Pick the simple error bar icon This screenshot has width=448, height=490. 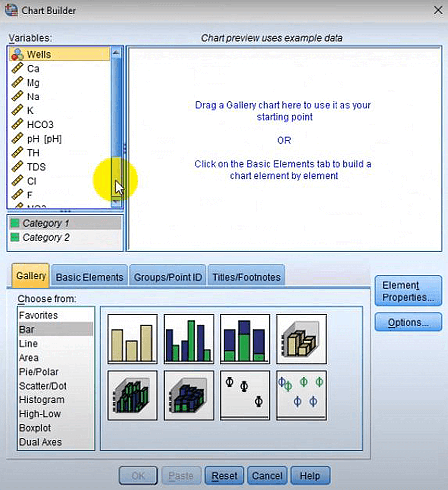pyautogui.click(x=244, y=395)
